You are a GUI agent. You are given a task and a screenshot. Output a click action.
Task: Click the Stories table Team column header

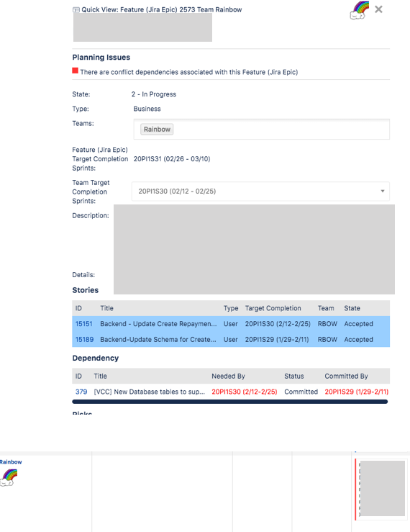[326, 308]
